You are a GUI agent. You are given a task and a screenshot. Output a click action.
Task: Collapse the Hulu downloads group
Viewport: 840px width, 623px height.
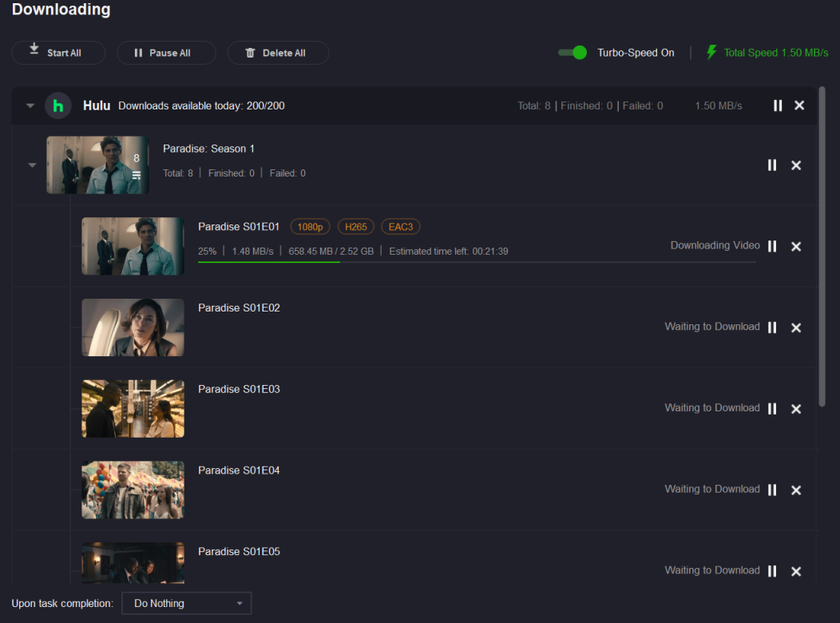(30, 105)
